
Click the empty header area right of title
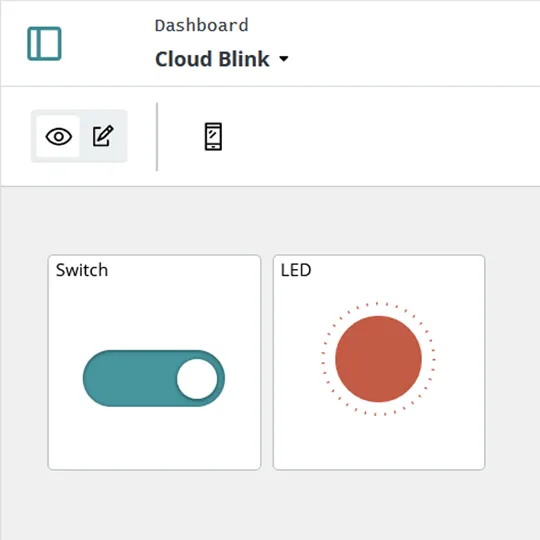click(x=413, y=43)
